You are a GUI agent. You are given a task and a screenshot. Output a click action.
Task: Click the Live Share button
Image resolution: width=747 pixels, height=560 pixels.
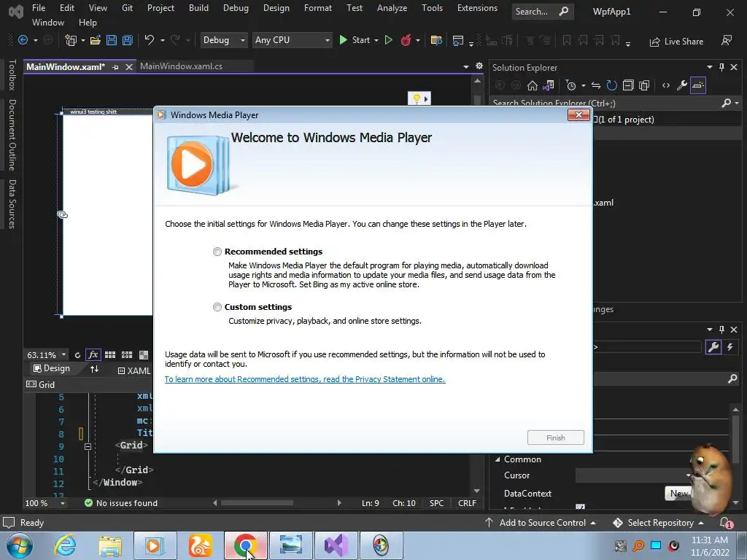pos(676,42)
